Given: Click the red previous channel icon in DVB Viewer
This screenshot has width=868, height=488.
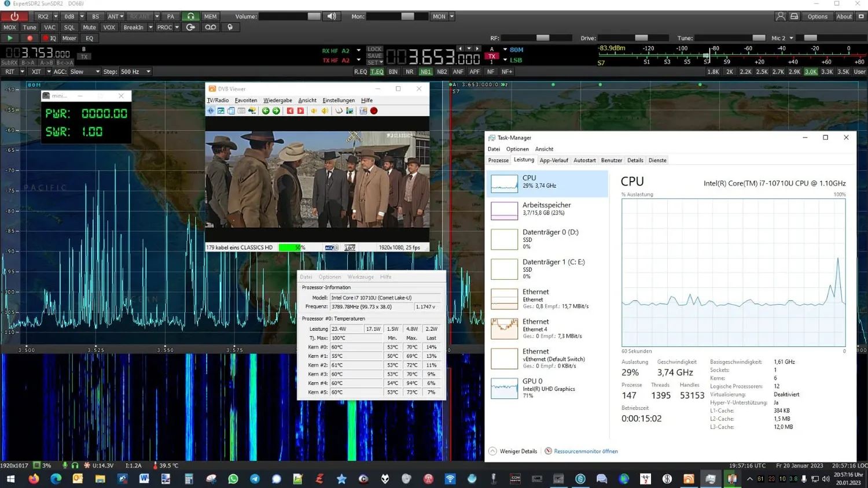Looking at the screenshot, I should [290, 111].
